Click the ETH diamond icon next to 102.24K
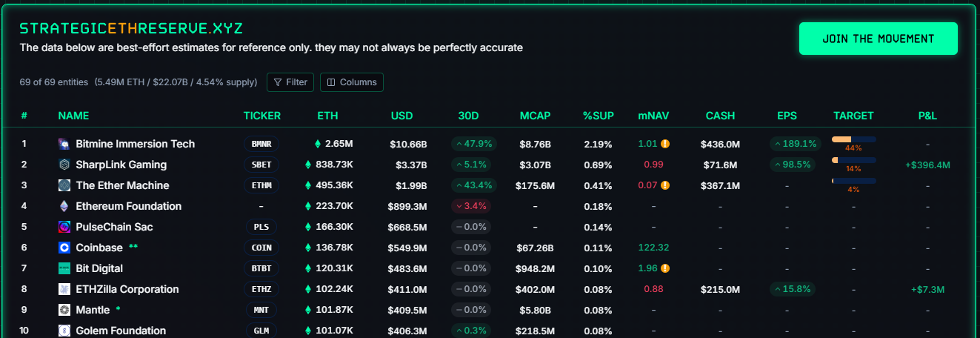Viewport: 980px width, 338px height. point(308,289)
